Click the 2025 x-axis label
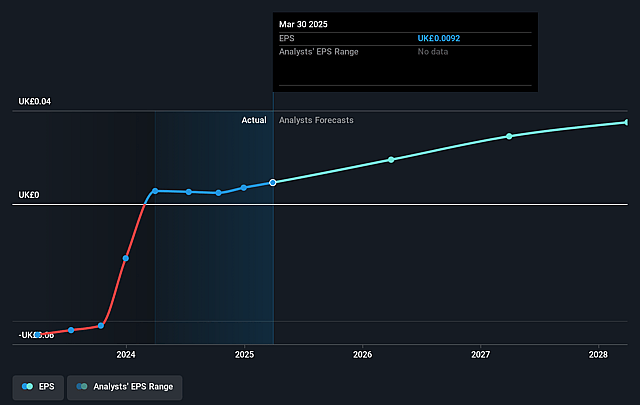Screen dimensions: 640x405 244,354
